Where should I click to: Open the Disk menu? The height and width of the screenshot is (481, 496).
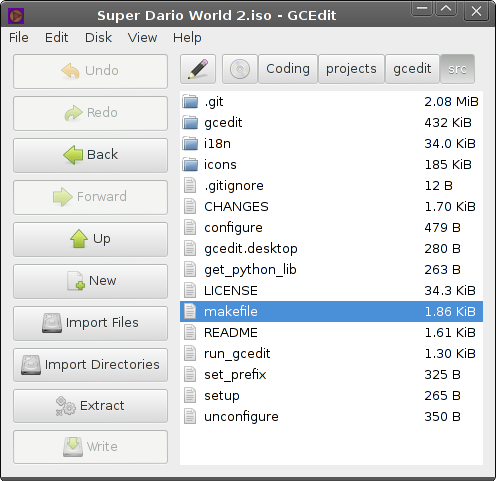click(x=98, y=37)
